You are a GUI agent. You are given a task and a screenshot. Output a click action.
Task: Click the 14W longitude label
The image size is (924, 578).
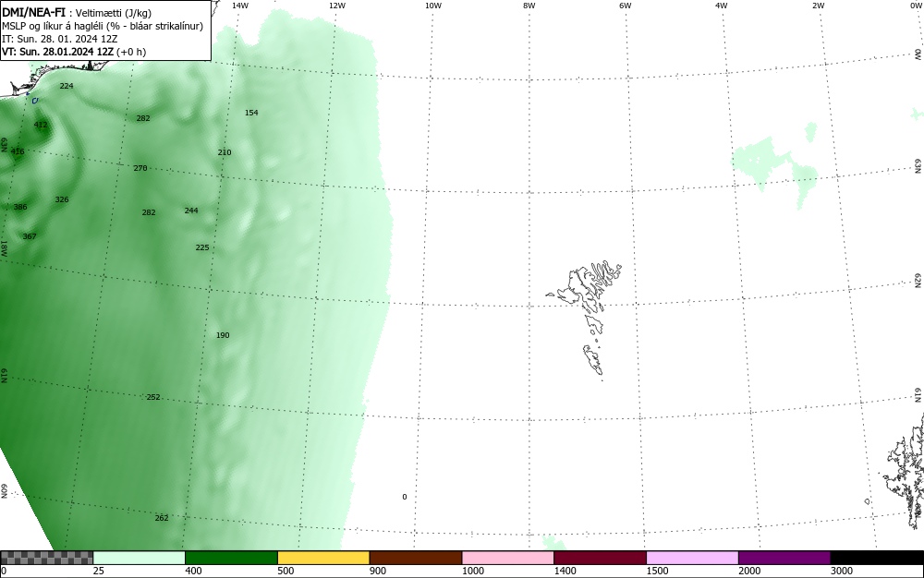click(240, 6)
